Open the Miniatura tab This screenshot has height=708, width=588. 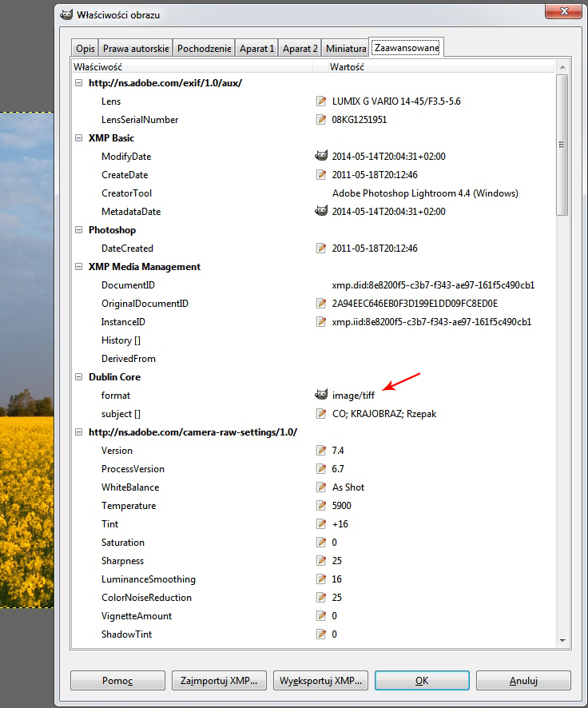click(345, 49)
